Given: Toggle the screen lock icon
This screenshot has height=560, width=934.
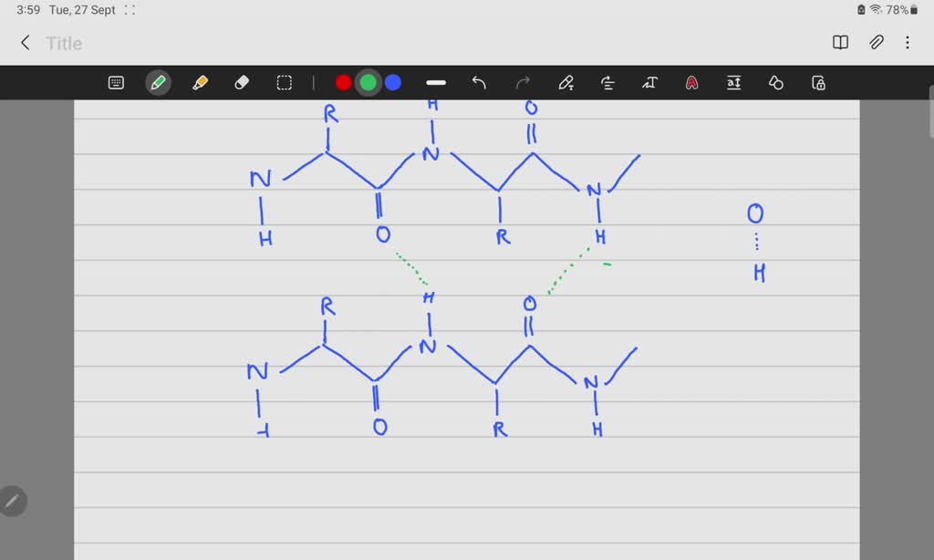Looking at the screenshot, I should [817, 82].
